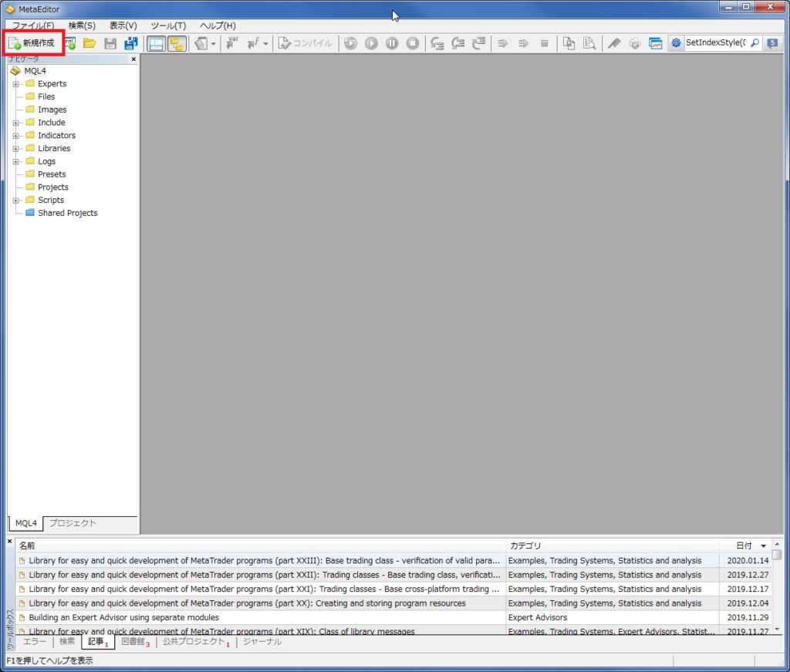The image size is (790, 672).
Task: Switch to the プロジェクト tab in Navigator
Action: [x=73, y=523]
